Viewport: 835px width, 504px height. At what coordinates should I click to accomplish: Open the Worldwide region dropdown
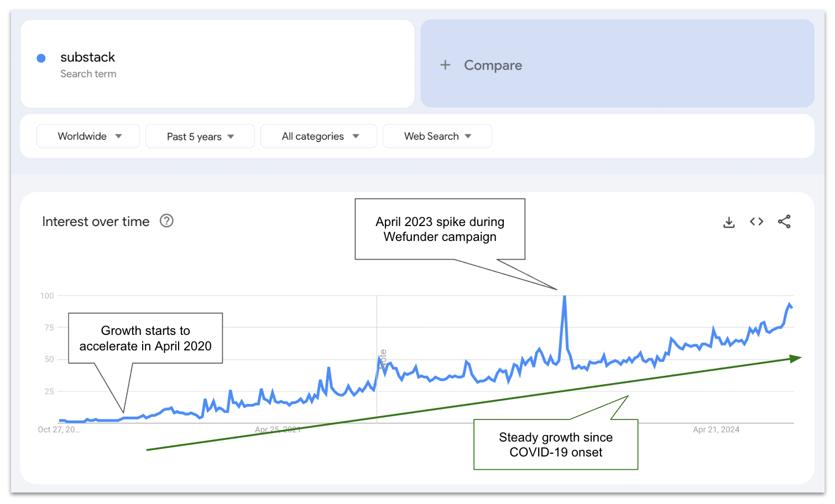tap(88, 136)
